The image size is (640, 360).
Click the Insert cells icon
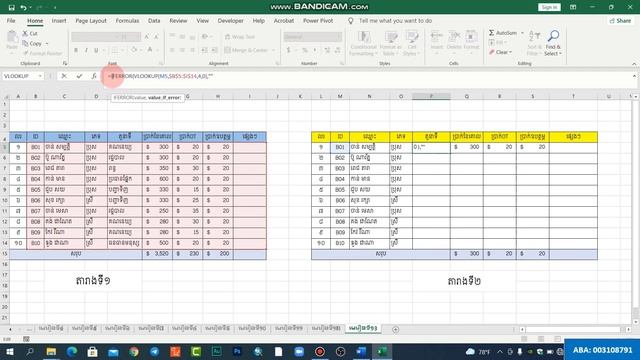(x=437, y=37)
